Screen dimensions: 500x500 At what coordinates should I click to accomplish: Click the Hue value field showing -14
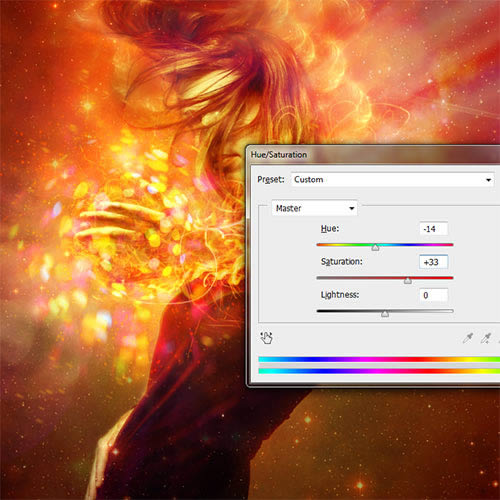[x=433, y=229]
